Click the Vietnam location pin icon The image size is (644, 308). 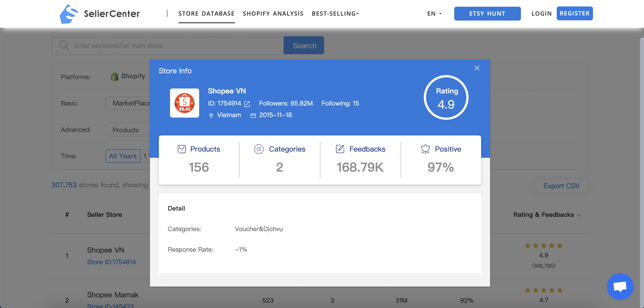tap(211, 115)
